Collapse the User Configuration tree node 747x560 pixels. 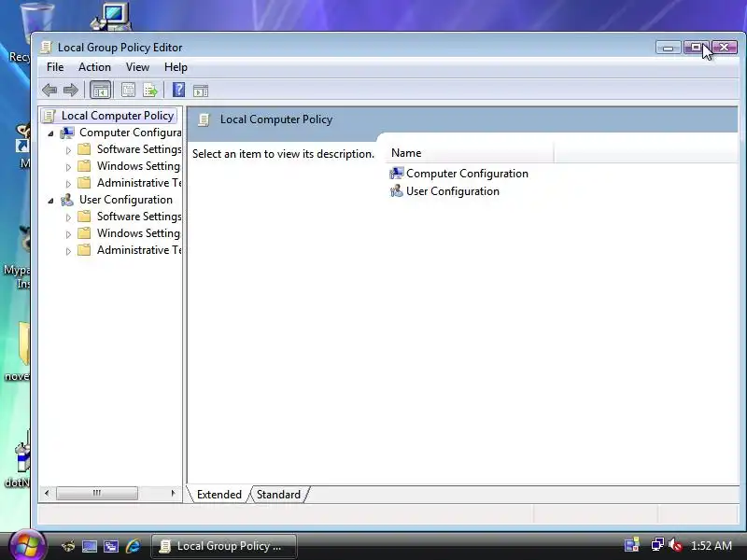[51, 201]
